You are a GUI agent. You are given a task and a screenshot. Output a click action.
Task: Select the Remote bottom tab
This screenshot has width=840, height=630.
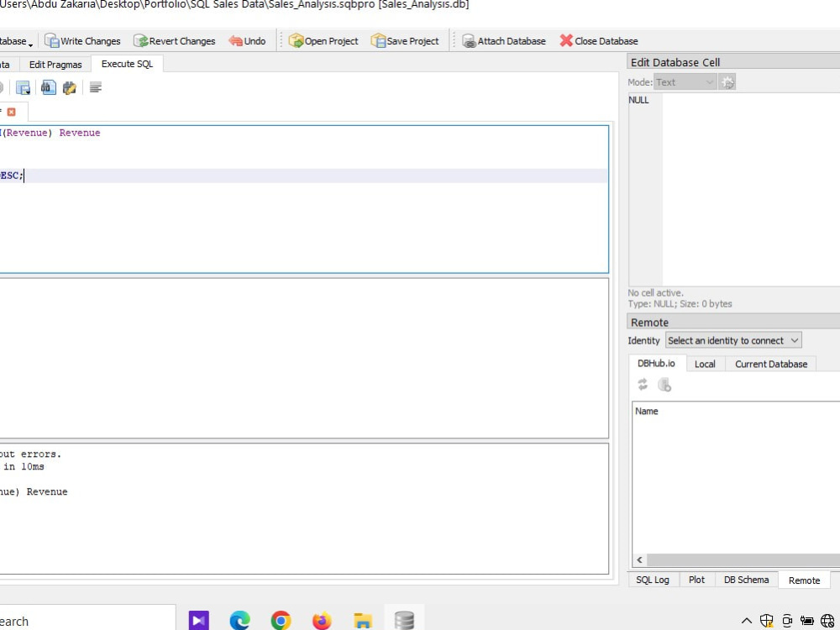pyautogui.click(x=804, y=580)
